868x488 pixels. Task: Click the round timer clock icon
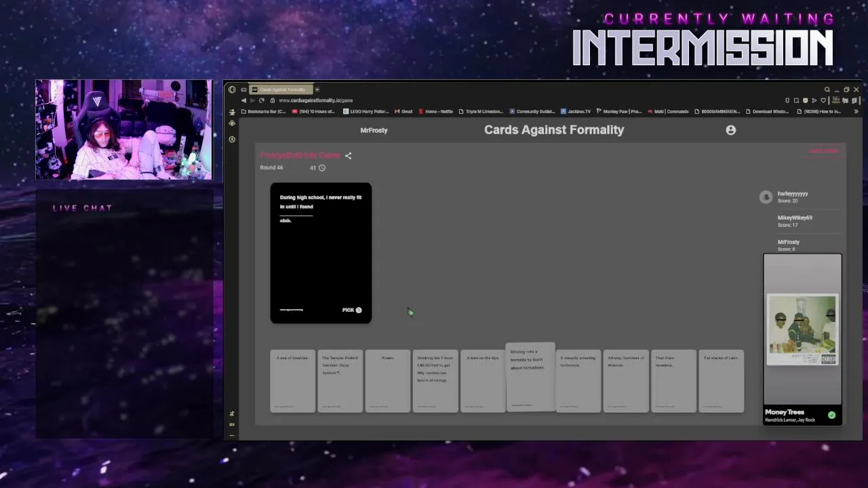pyautogui.click(x=322, y=168)
